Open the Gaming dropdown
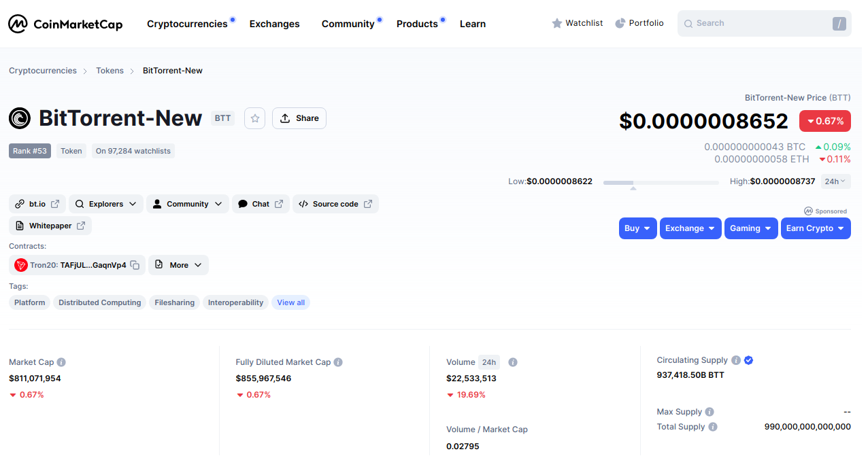Image resolution: width=868 pixels, height=456 pixels. [752, 228]
